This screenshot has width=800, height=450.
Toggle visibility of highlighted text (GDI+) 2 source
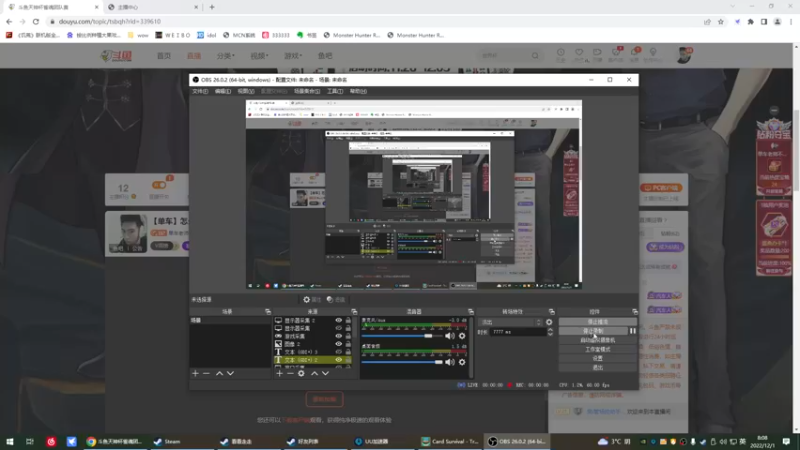(x=338, y=360)
